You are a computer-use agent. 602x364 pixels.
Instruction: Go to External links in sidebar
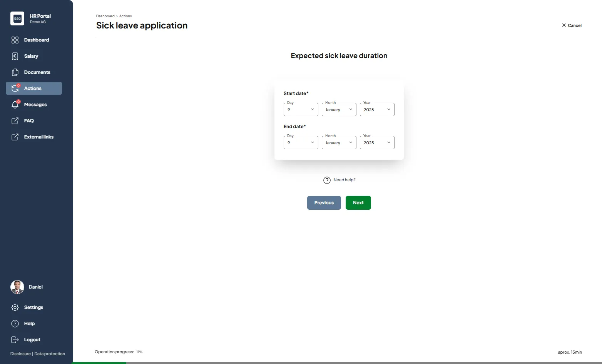pos(38,137)
